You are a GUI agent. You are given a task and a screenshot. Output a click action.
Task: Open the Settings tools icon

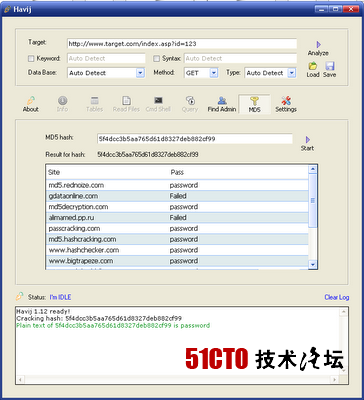(286, 100)
